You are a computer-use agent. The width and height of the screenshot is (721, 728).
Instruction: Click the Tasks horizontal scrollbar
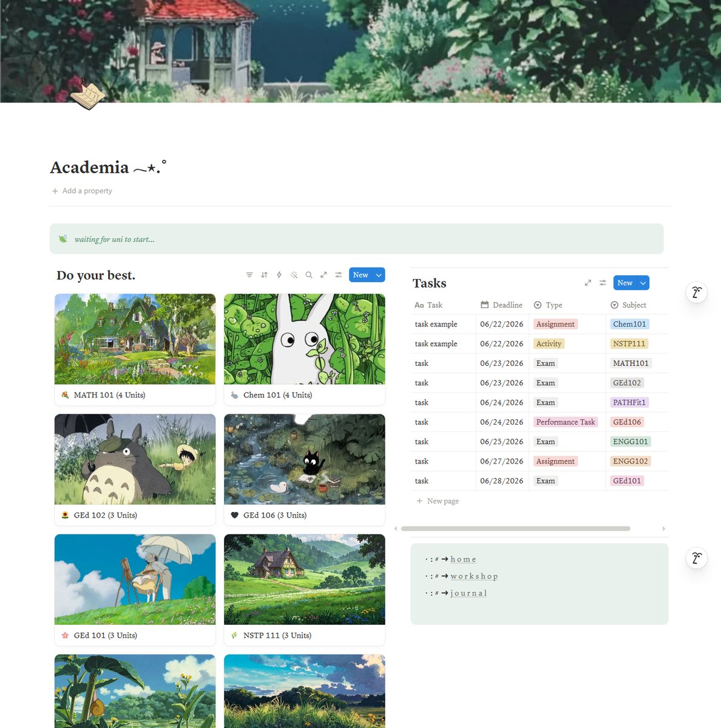point(515,528)
